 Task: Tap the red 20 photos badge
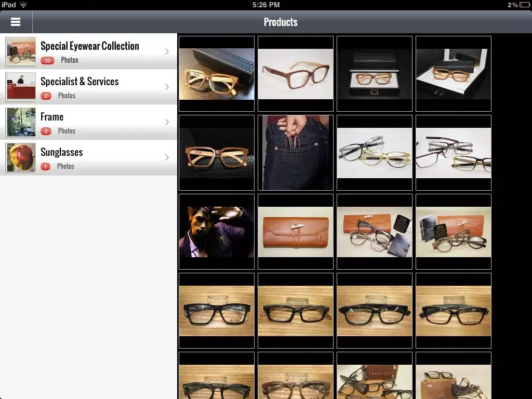[x=47, y=60]
